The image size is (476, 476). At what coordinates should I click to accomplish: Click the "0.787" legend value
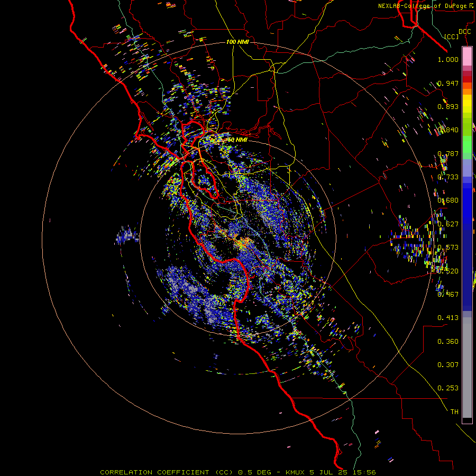pos(448,153)
